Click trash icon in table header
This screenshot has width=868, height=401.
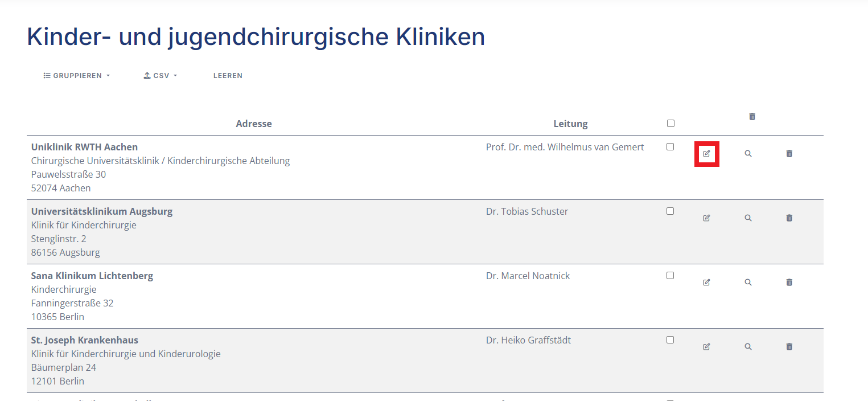[752, 117]
